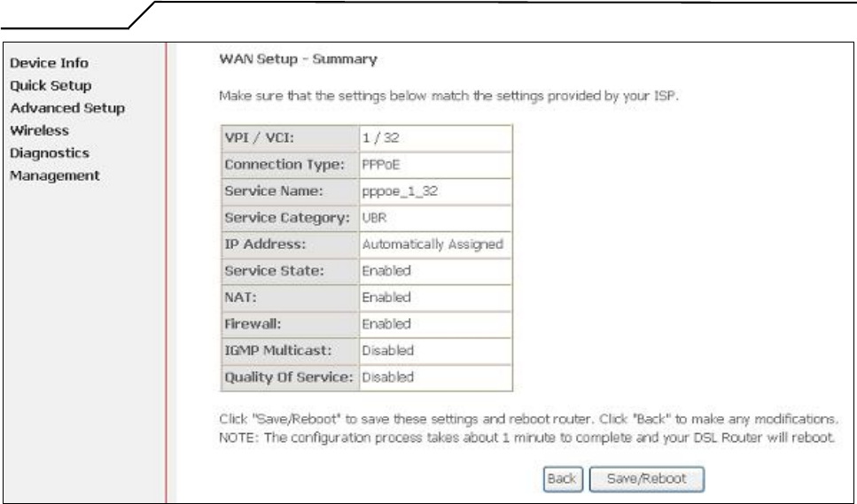Select Diagnostics in the sidebar
The image size is (857, 504).
pos(50,153)
